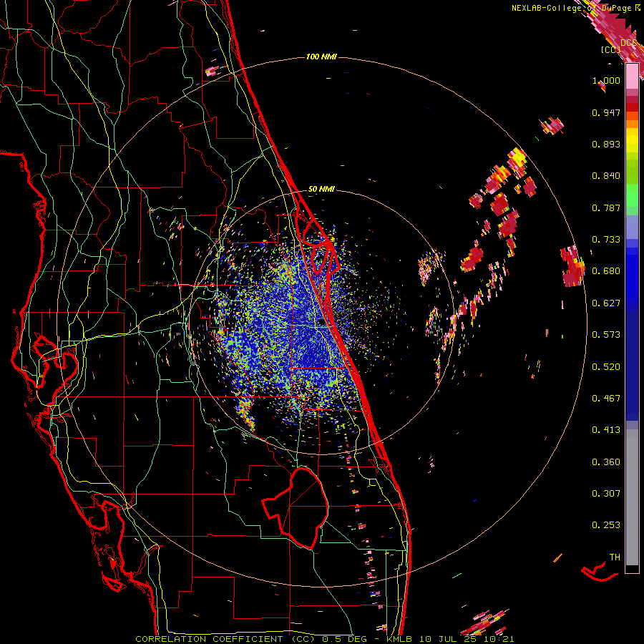Click the KMLB radar site identifier

coord(401,639)
